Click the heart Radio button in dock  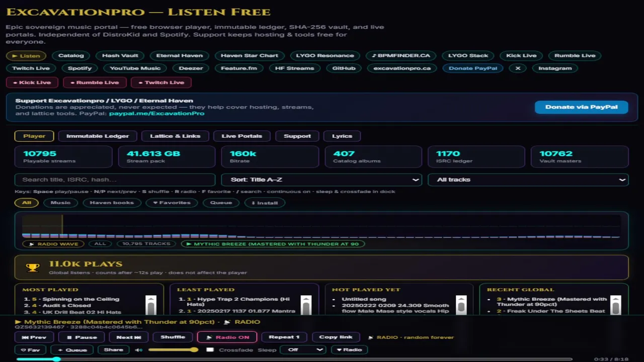(349, 350)
